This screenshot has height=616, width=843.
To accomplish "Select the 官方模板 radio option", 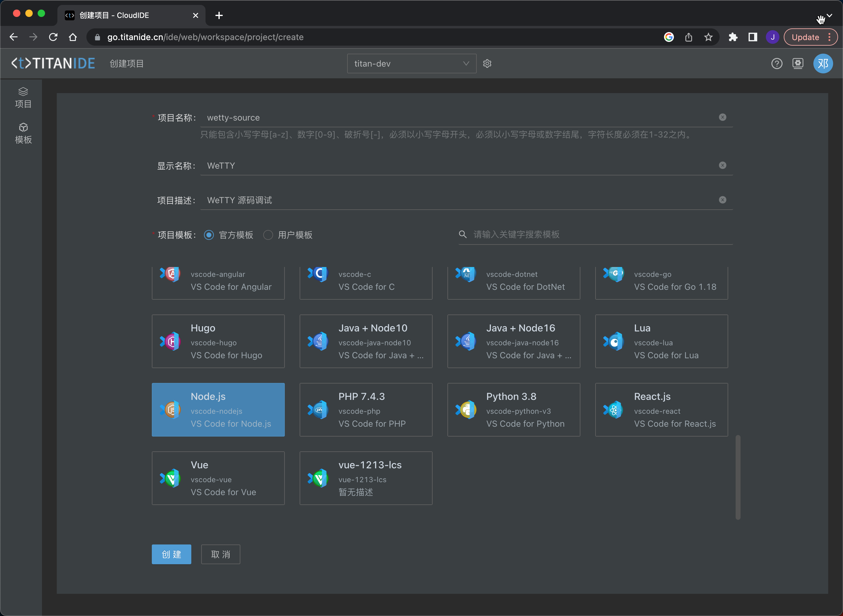I will [x=209, y=235].
